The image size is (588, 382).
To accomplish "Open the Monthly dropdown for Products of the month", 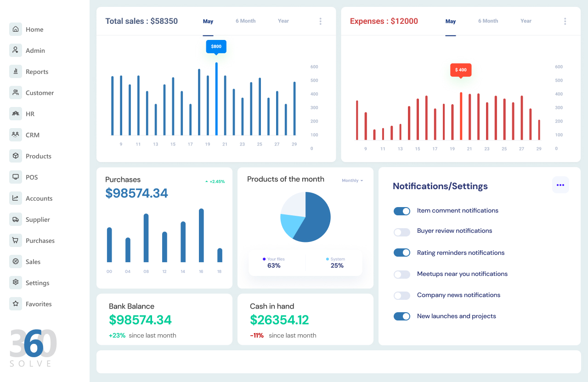I will point(352,180).
